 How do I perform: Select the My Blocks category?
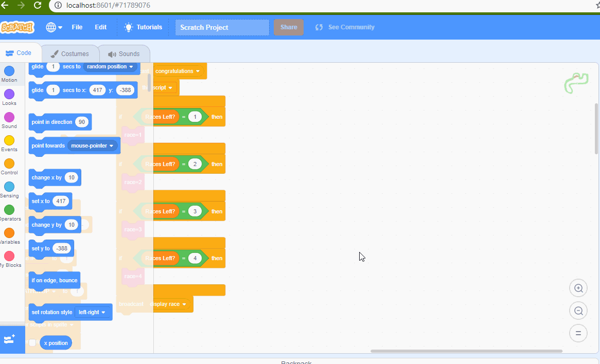pos(9,259)
